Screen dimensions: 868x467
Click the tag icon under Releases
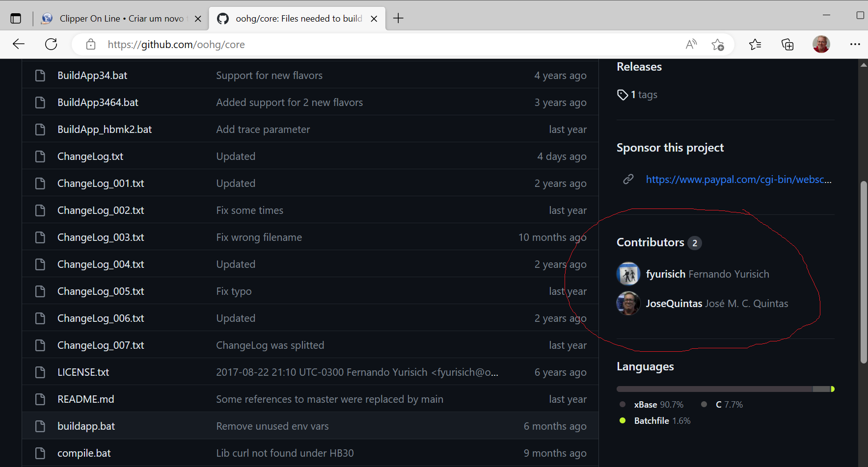[x=623, y=95]
